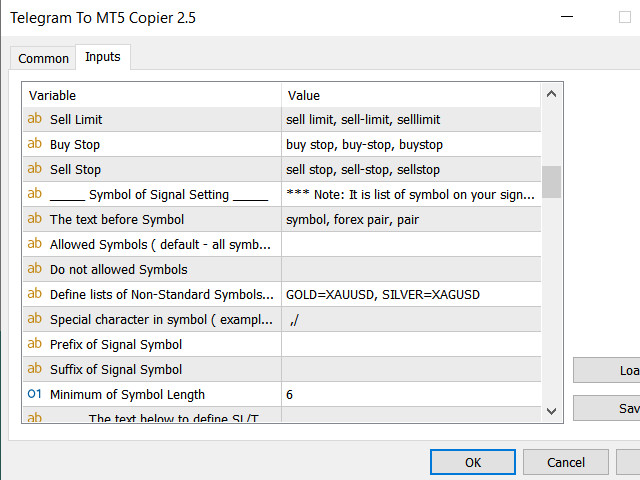Click the 'ab' icon beside Sell Limit
The height and width of the screenshot is (480, 640).
35,119
